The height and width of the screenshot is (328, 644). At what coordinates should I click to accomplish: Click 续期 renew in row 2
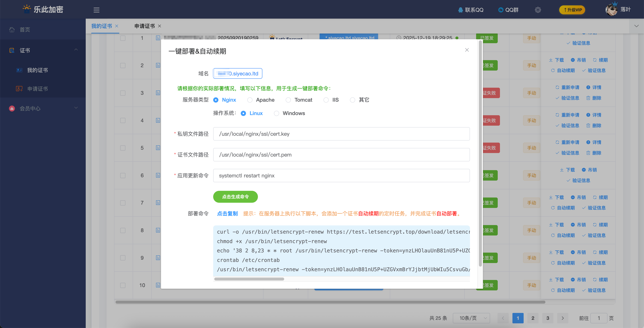coord(600,60)
